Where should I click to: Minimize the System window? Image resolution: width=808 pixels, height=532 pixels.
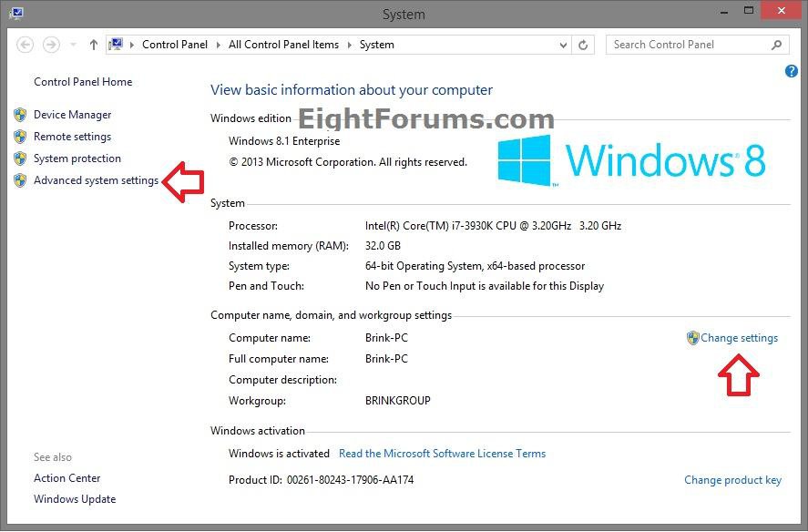point(724,11)
